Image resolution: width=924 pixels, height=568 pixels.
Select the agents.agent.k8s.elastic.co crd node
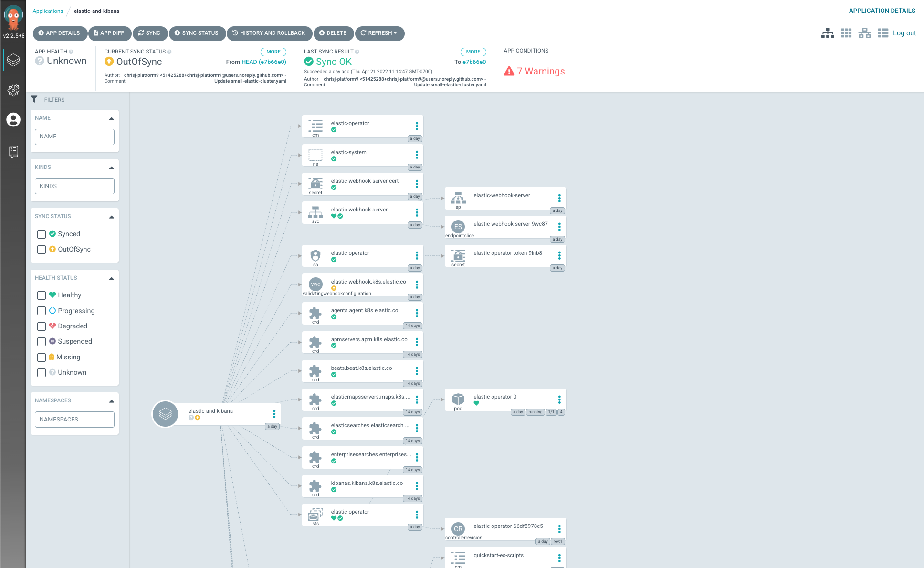tap(362, 314)
